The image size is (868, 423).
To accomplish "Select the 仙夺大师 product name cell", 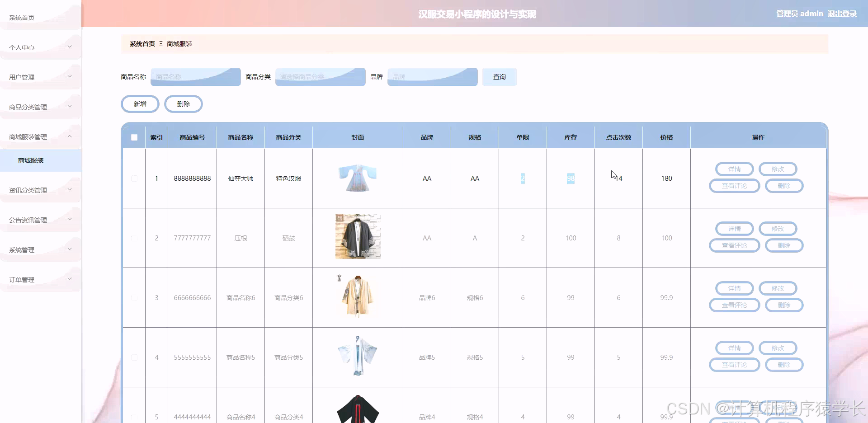I will coord(241,179).
